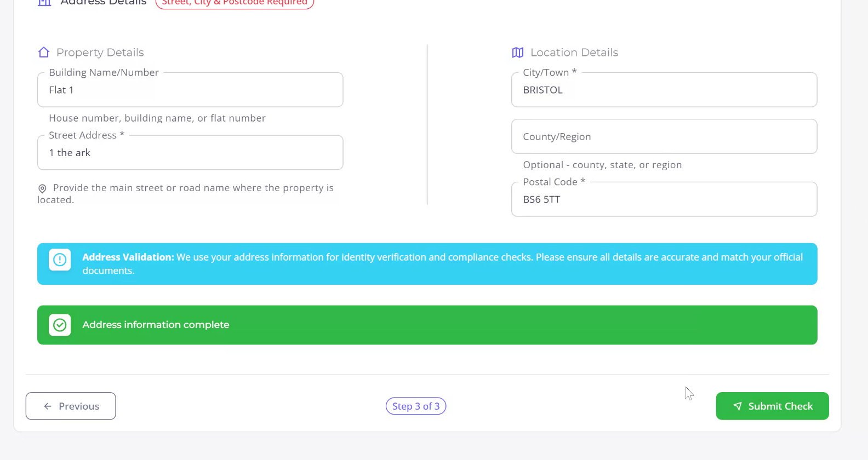Click into the empty County/Region field
Image resolution: width=868 pixels, height=460 pixels.
tap(664, 137)
